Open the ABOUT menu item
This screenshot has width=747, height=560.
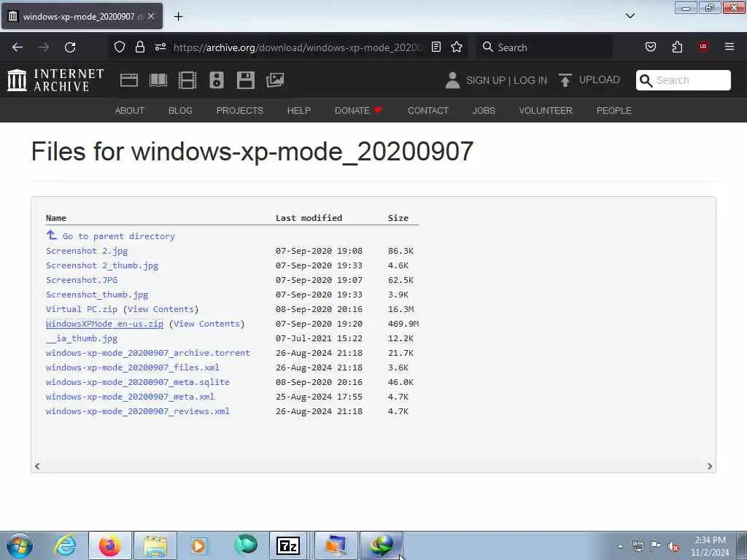click(130, 111)
